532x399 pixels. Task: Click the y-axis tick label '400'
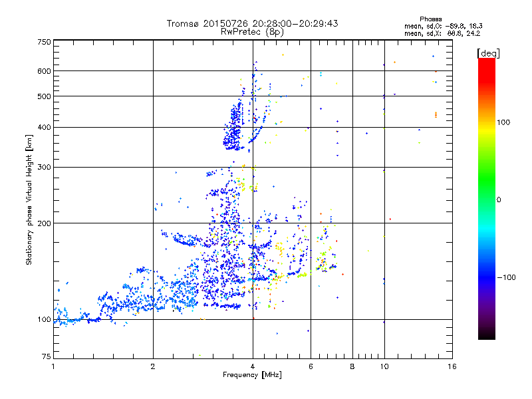(x=44, y=127)
